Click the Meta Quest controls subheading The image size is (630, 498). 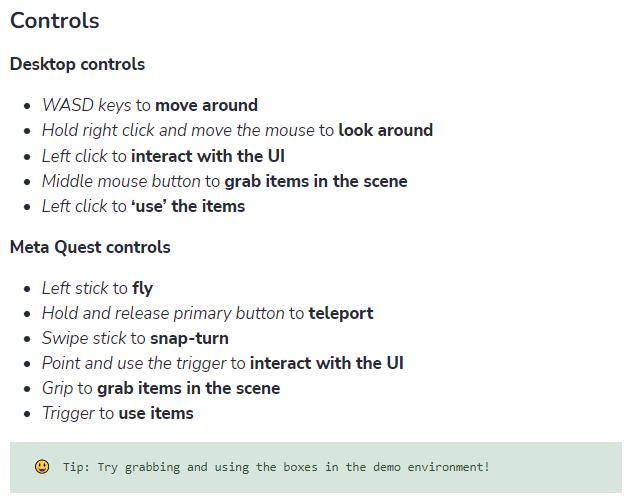coord(90,247)
